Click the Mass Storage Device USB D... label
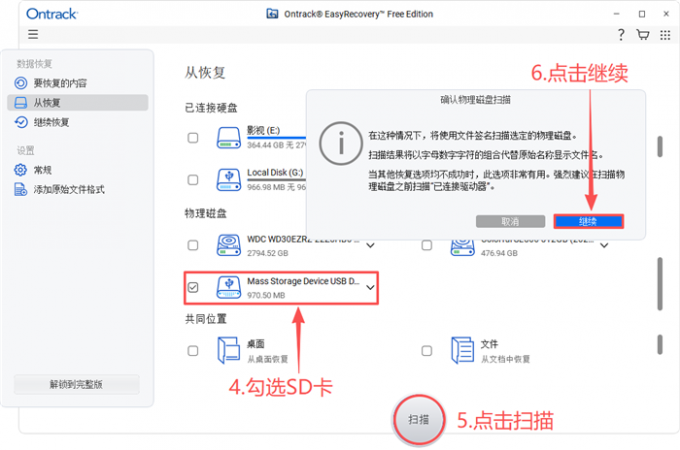This screenshot has width=680, height=450. click(303, 281)
